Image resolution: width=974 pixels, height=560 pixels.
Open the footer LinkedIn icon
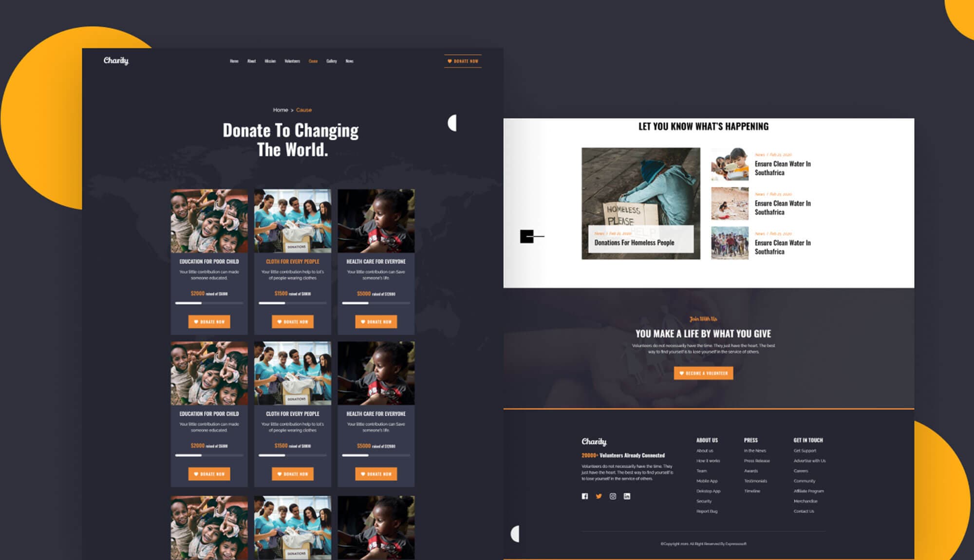pos(627,496)
